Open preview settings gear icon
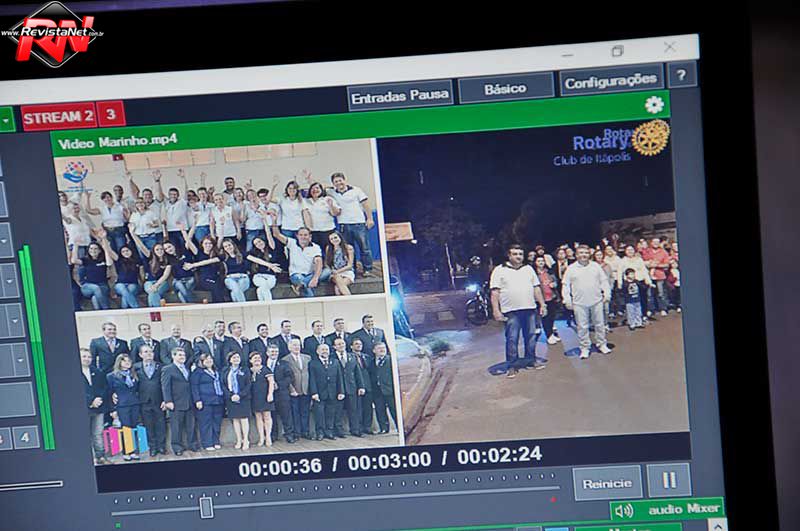Screen dimensions: 800x531 [x=654, y=105]
